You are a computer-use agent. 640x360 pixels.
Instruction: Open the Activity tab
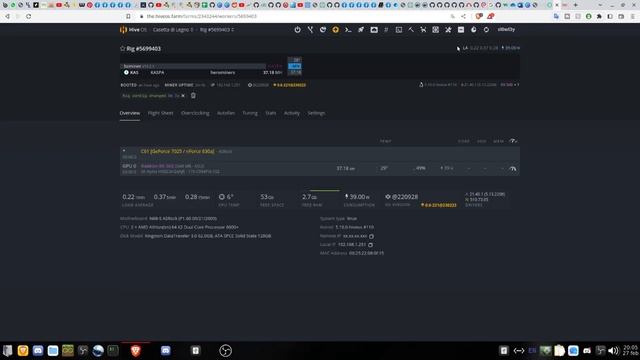click(292, 113)
